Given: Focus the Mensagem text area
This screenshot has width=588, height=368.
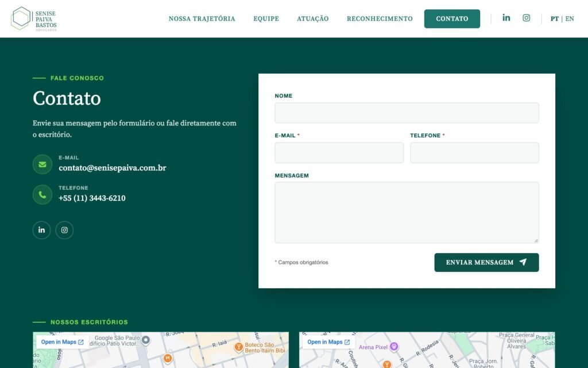Looking at the screenshot, I should click(x=407, y=213).
